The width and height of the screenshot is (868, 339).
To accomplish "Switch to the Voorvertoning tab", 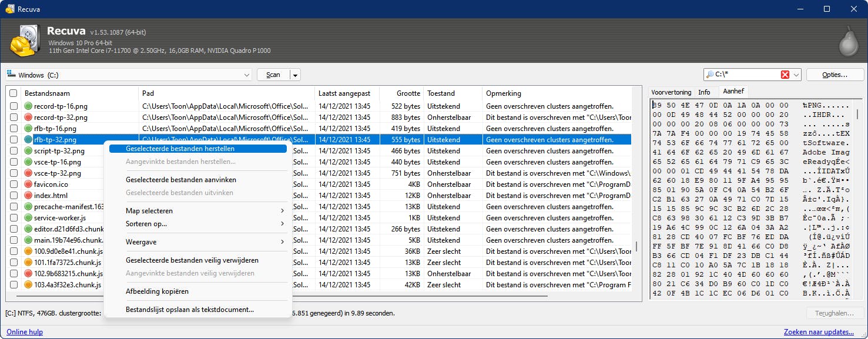I will (671, 92).
